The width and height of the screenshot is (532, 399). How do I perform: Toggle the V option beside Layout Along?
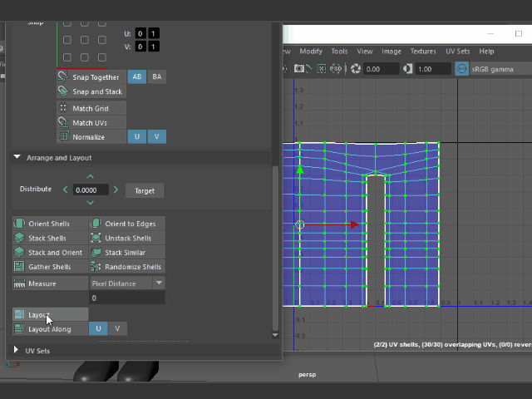tap(117, 328)
